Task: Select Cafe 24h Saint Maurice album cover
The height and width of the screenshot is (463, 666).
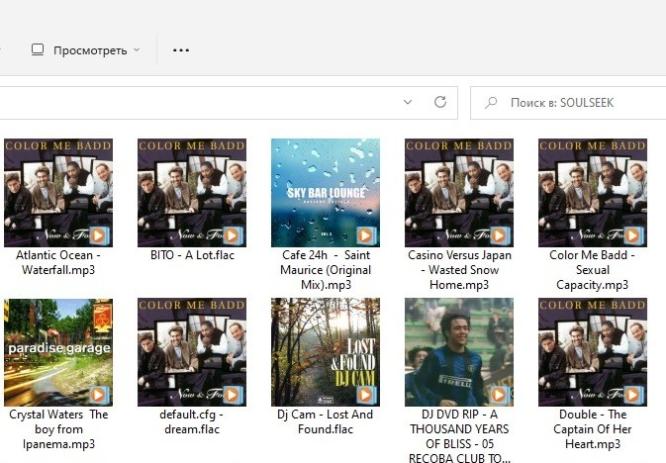Action: (325, 192)
